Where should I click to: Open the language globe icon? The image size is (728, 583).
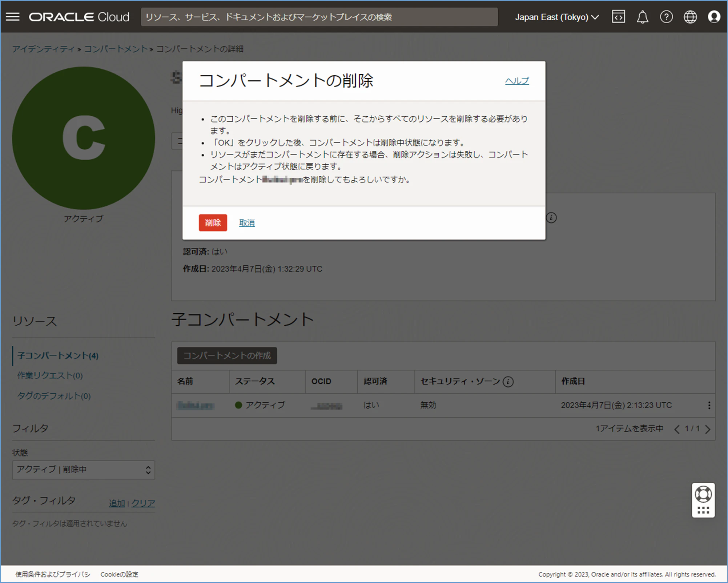point(690,17)
